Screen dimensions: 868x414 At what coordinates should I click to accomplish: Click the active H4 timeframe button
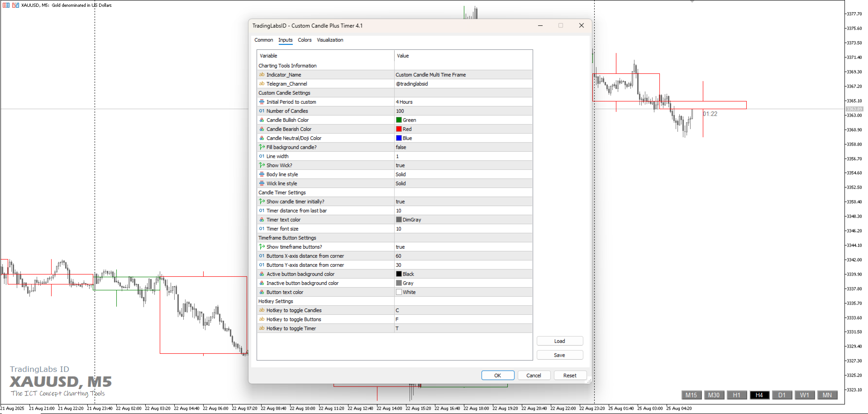pyautogui.click(x=759, y=395)
